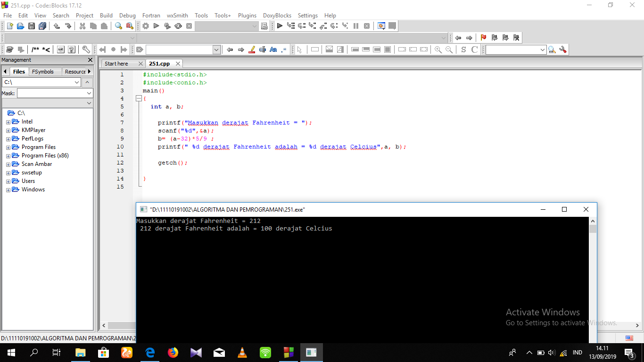The image size is (644, 362).
Task: Collapse the main function fold marker
Action: tap(139, 99)
